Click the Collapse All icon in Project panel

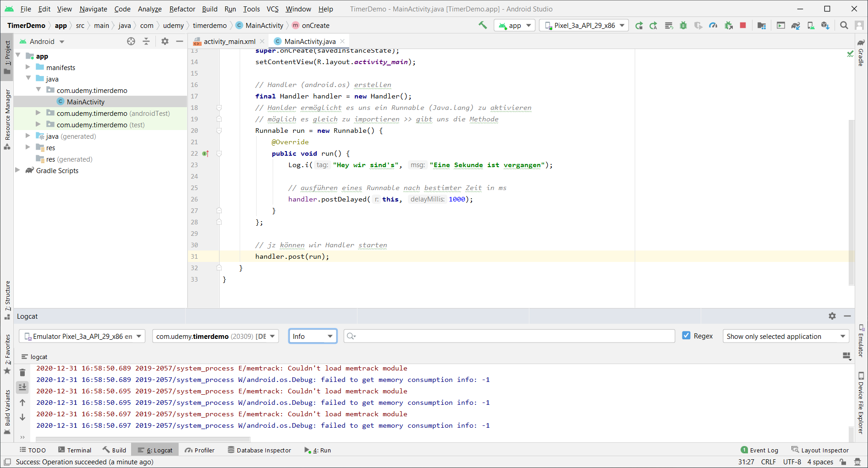(146, 41)
